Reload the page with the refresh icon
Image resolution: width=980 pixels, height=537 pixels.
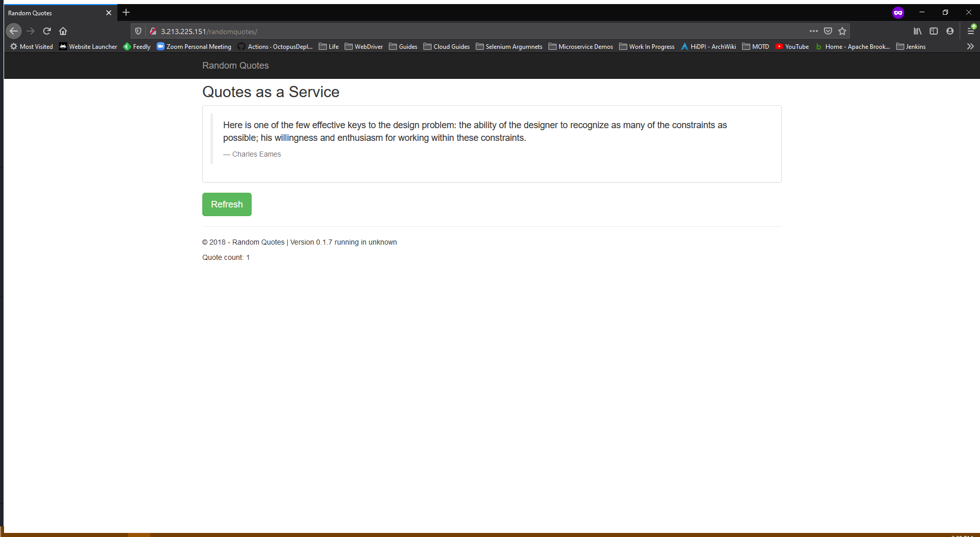[x=47, y=31]
